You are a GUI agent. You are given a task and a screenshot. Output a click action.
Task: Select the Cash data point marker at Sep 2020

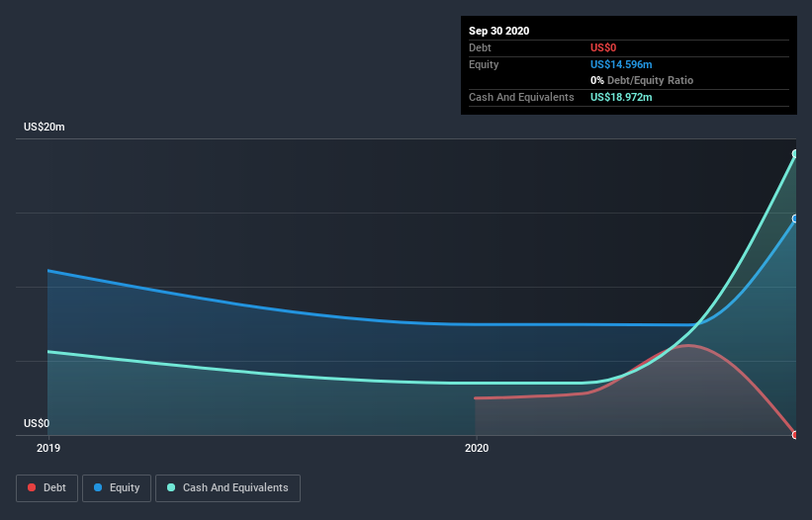[795, 153]
